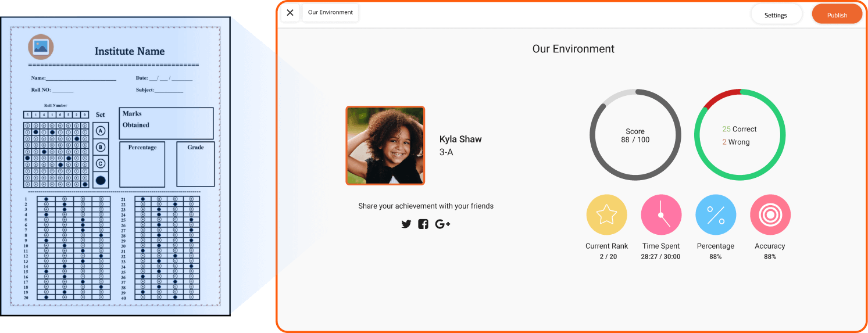The width and height of the screenshot is (868, 333).
Task: Click the Correct/Wrong green progress ring
Action: tap(740, 135)
